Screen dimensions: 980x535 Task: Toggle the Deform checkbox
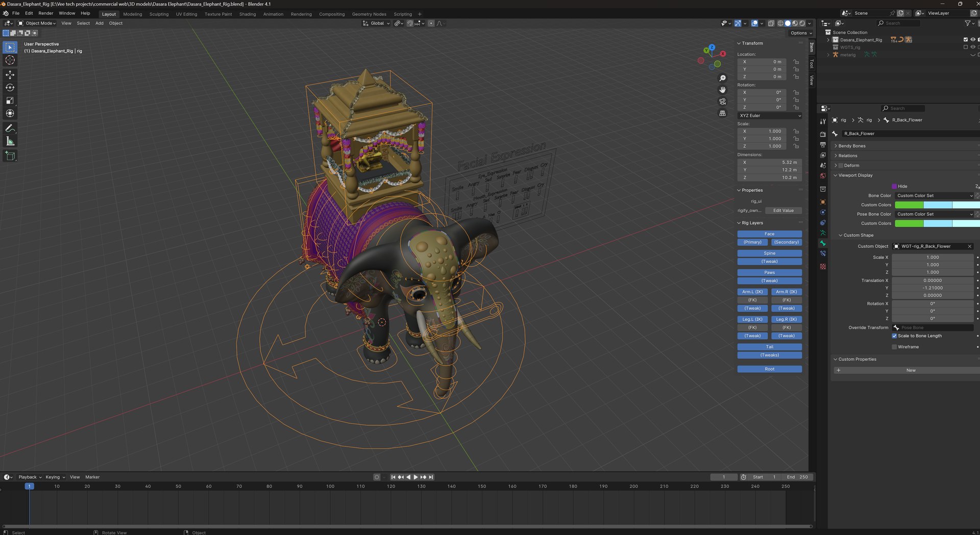click(841, 165)
